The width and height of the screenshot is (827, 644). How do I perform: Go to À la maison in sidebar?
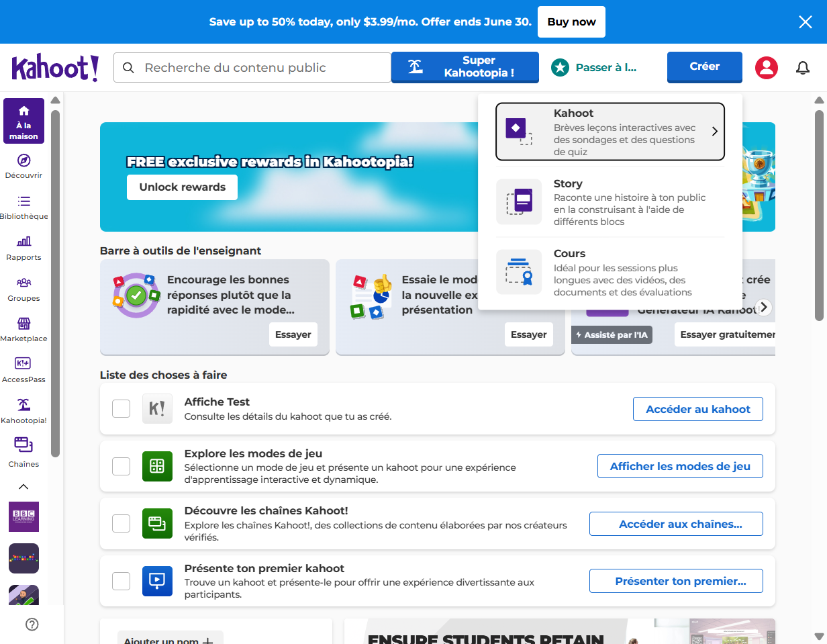pyautogui.click(x=24, y=121)
